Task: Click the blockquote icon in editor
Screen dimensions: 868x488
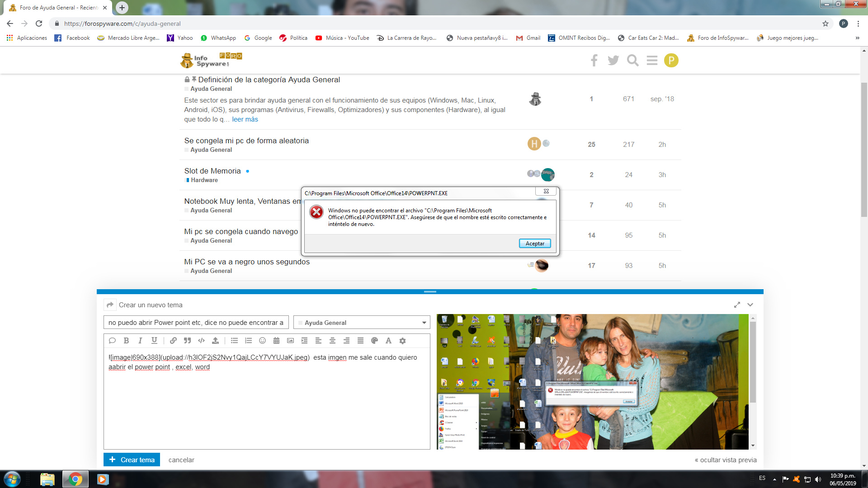Action: coord(187,341)
